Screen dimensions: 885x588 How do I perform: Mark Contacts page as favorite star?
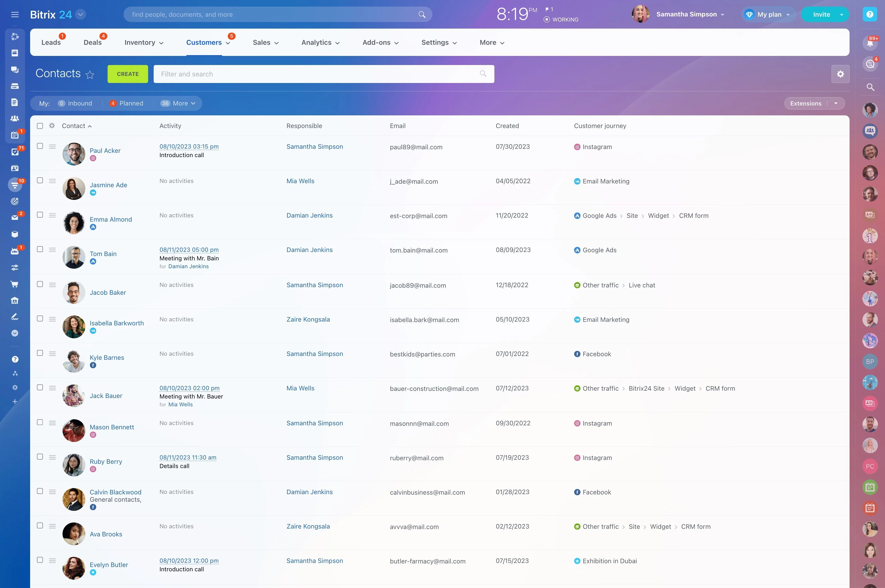tap(90, 75)
